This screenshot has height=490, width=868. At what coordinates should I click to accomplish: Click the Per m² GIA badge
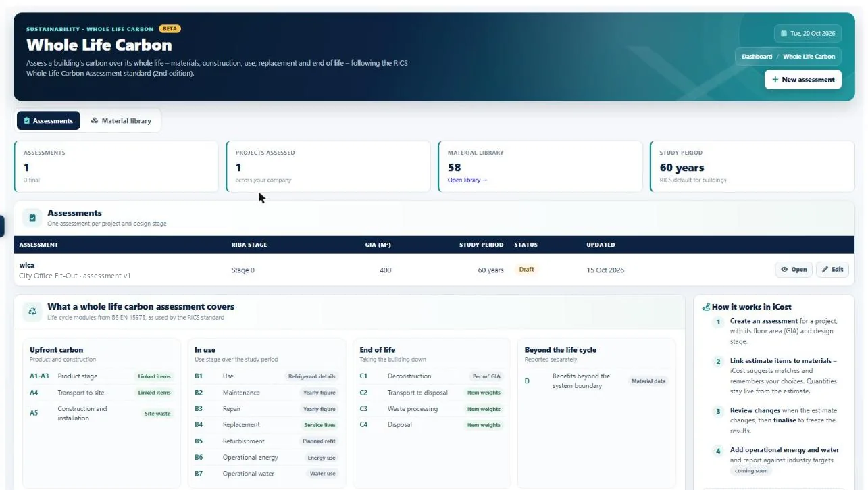tap(486, 376)
